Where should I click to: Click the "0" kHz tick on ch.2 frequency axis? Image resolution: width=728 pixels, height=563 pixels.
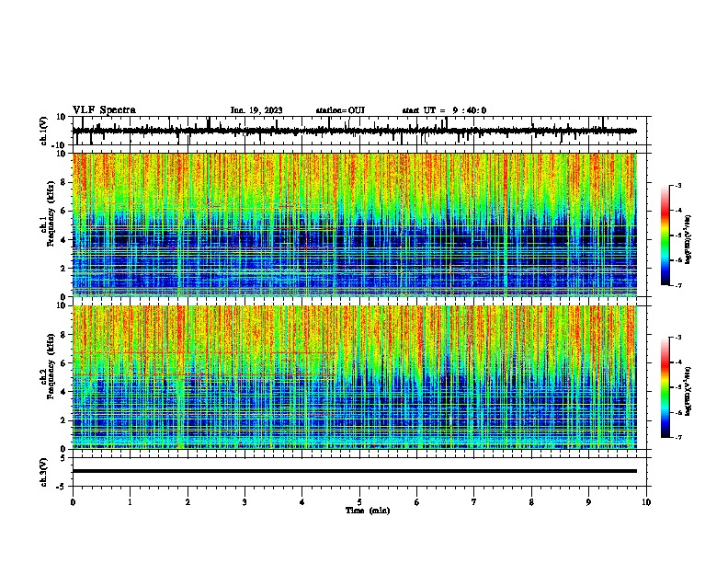coord(63,449)
